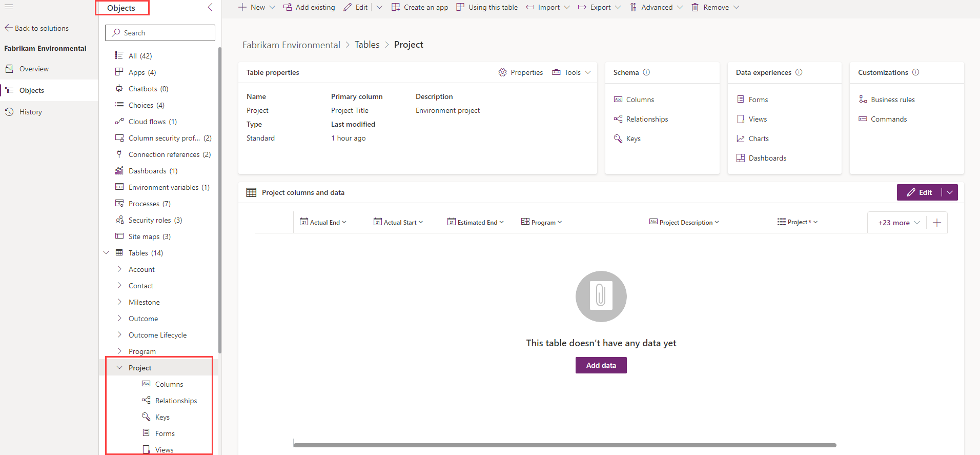Screen dimensions: 980x455
Task: Click the Schema info icon
Action: (646, 72)
